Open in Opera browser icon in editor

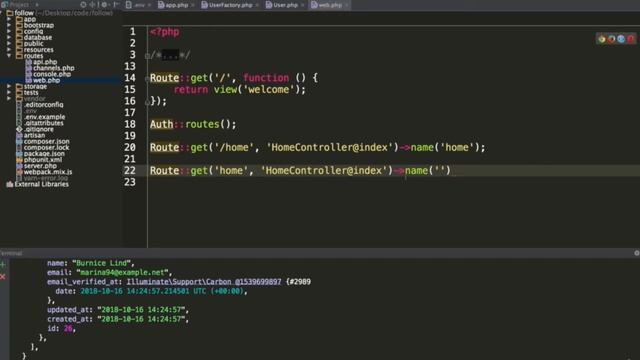tap(631, 39)
